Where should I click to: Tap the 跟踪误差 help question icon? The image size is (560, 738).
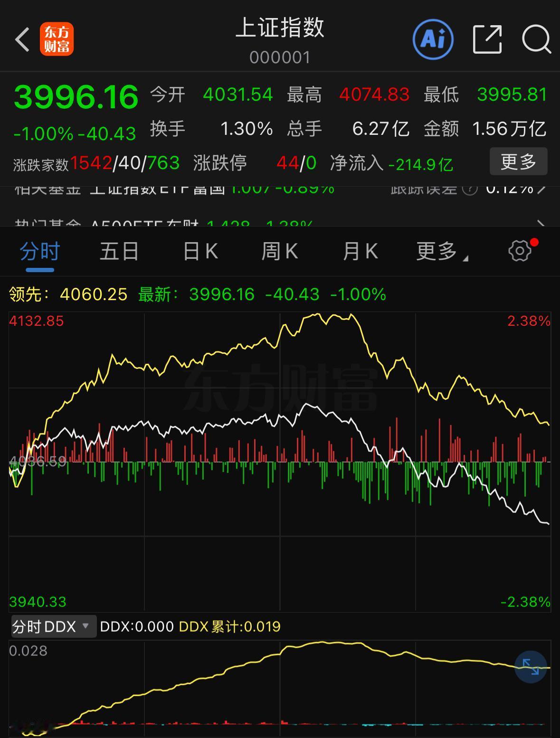pyautogui.click(x=469, y=189)
